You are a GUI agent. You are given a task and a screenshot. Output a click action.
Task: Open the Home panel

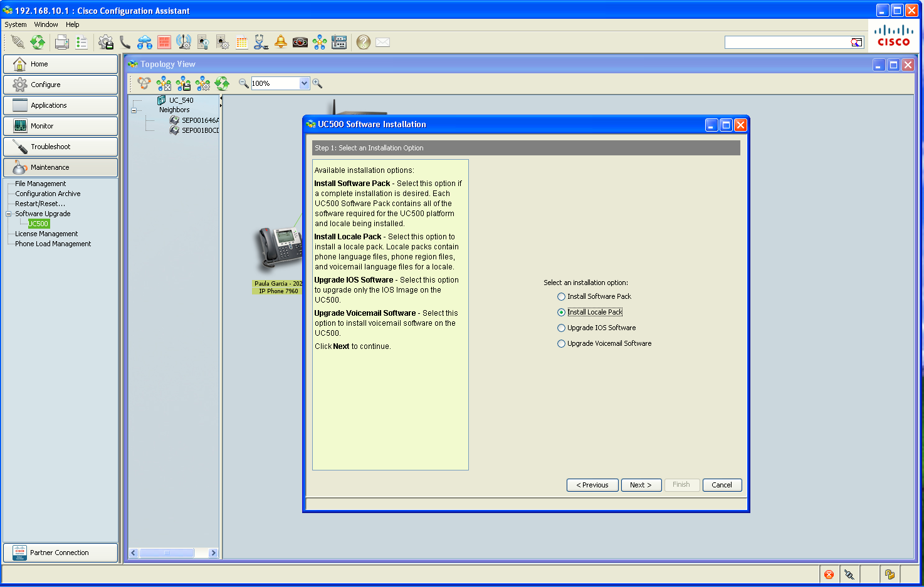coord(60,64)
